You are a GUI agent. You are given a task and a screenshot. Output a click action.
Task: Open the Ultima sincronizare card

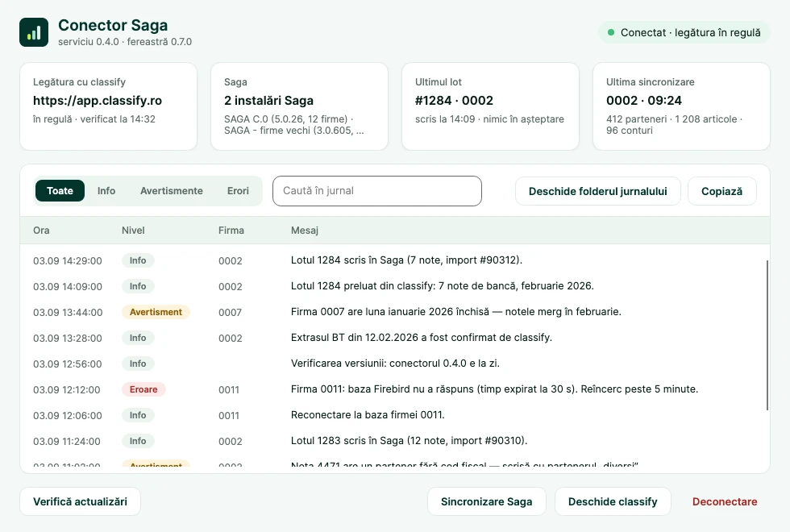point(681,106)
